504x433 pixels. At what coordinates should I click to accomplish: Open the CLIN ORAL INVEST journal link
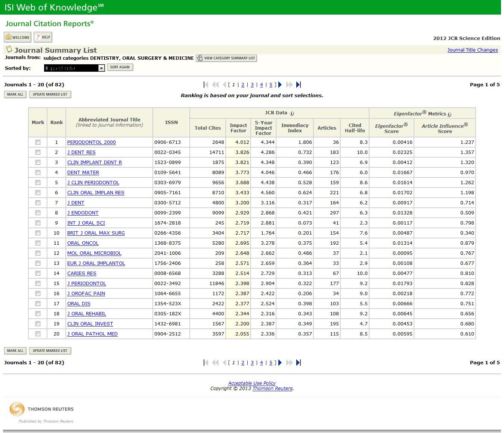tap(90, 324)
